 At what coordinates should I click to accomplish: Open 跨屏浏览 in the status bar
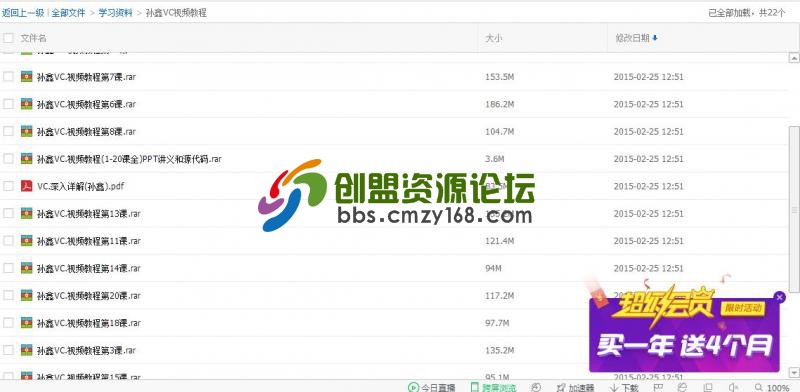point(493,387)
